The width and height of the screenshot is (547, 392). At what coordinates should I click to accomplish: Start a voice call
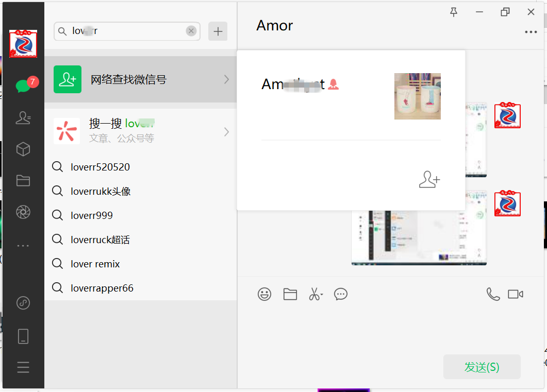tap(493, 294)
